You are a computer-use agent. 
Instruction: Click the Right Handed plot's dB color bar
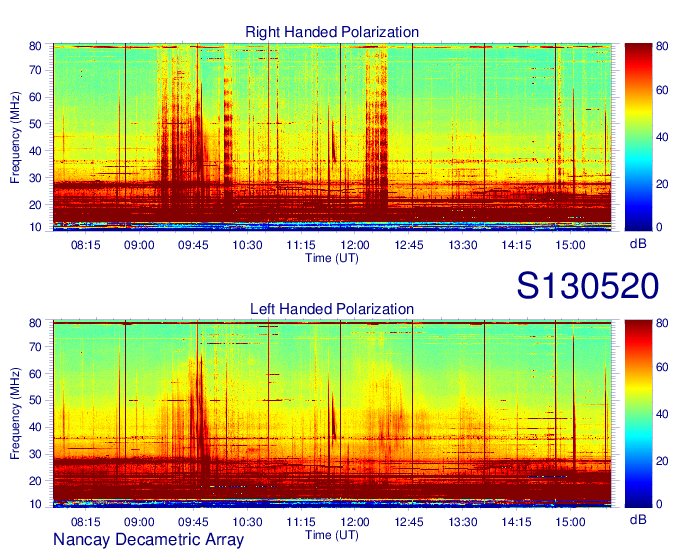[x=638, y=137]
